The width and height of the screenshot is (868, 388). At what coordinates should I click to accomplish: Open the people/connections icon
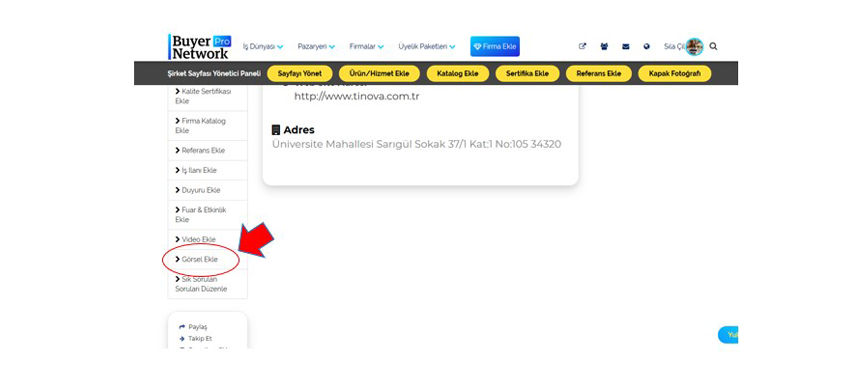point(604,46)
